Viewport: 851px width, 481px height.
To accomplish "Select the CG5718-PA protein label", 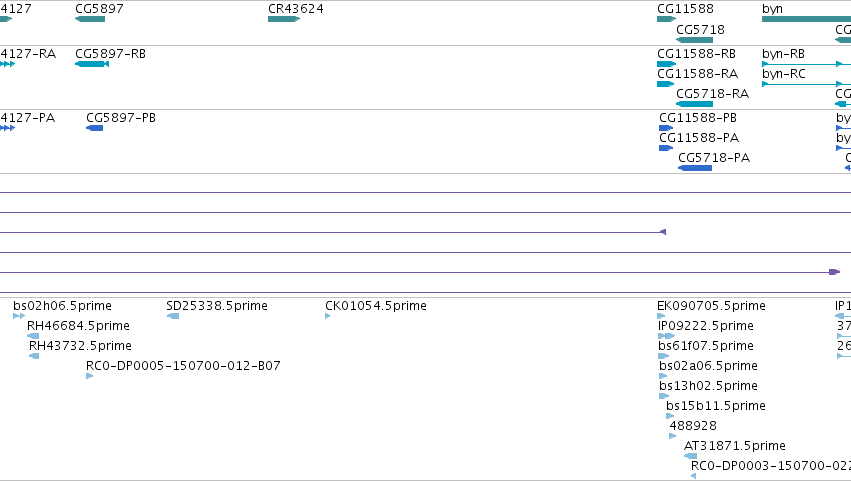I will click(714, 158).
